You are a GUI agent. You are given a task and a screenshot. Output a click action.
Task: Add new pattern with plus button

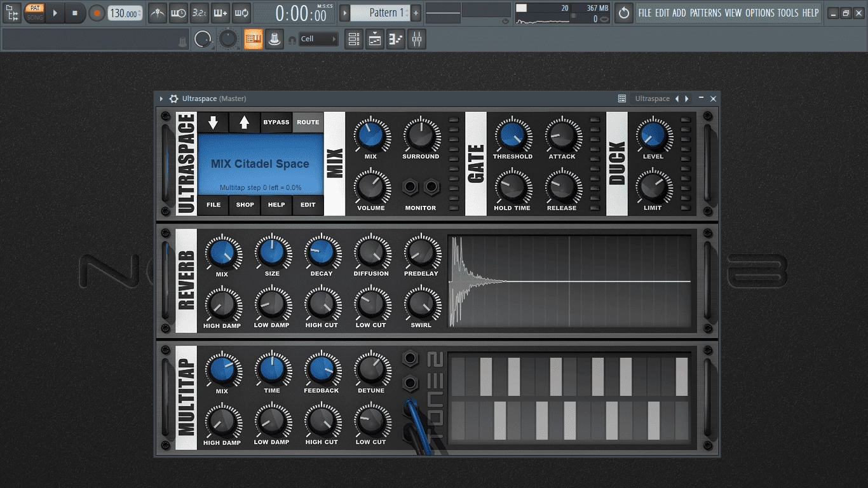[x=416, y=13]
